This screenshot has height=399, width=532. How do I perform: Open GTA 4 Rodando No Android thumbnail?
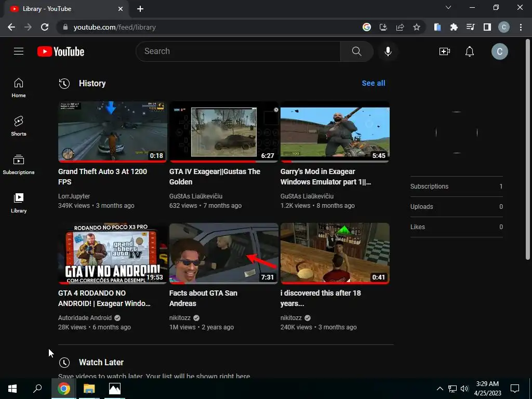coord(112,254)
